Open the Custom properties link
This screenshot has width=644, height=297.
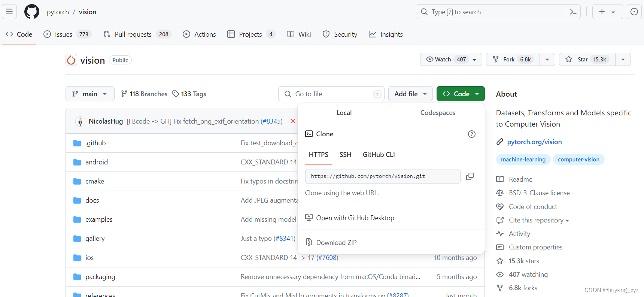pos(535,247)
